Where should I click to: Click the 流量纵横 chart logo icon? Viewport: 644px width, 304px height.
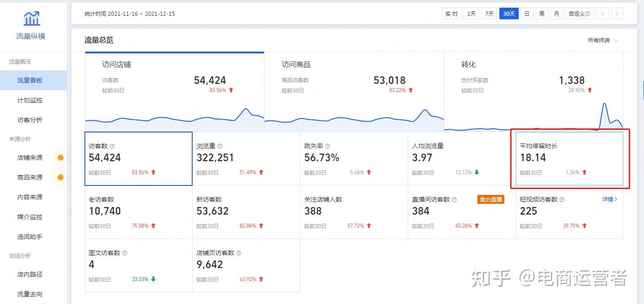coord(31,18)
